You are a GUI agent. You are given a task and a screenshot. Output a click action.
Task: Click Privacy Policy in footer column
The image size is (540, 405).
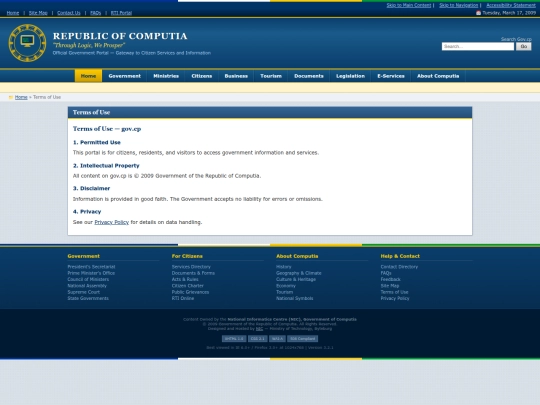(395, 298)
